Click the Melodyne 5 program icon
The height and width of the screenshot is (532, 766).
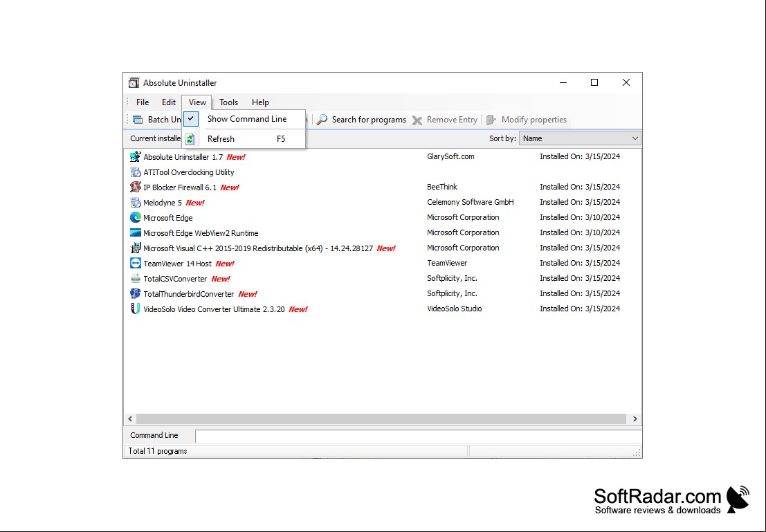tap(136, 202)
